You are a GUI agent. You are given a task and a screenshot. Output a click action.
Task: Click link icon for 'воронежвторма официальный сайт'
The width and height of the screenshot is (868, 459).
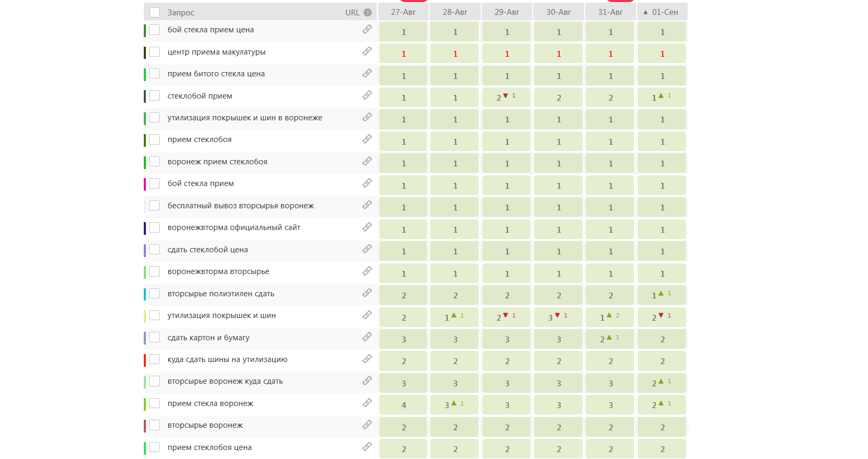click(x=367, y=227)
